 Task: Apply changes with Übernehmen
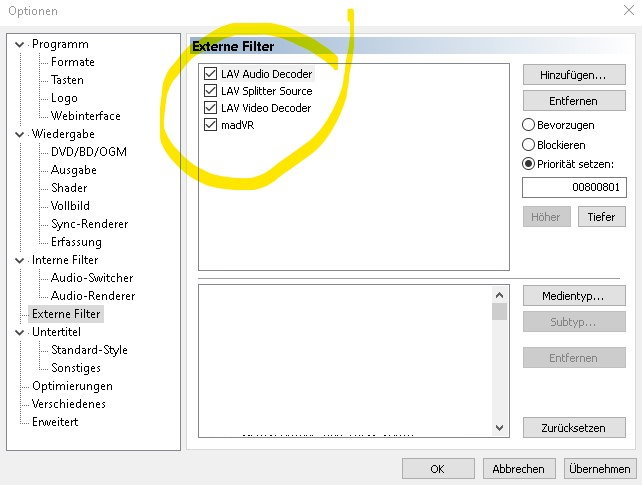600,469
